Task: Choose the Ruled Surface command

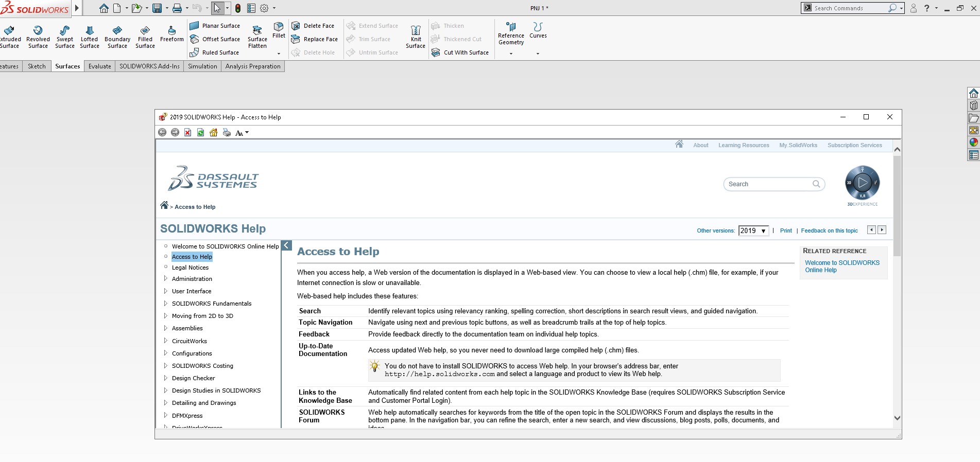Action: tap(214, 52)
